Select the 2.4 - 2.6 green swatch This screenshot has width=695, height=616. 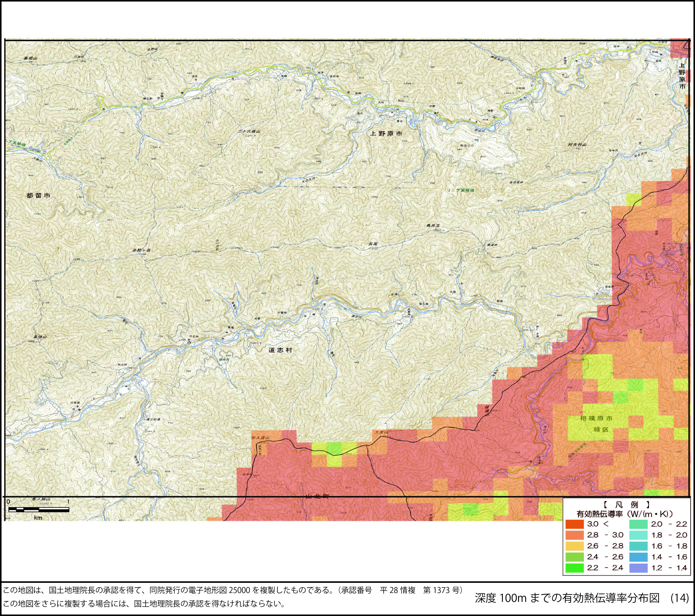point(575,557)
